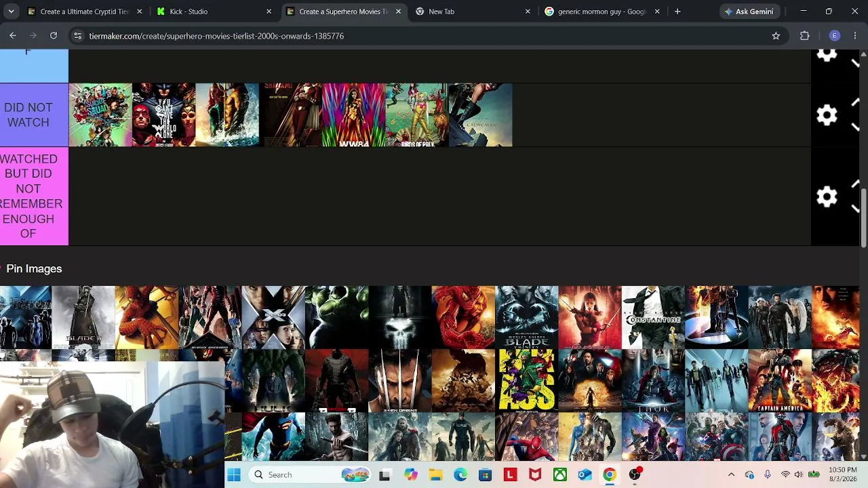Pick the Blade Trinity poster
The image size is (868, 488).
coord(527,317)
